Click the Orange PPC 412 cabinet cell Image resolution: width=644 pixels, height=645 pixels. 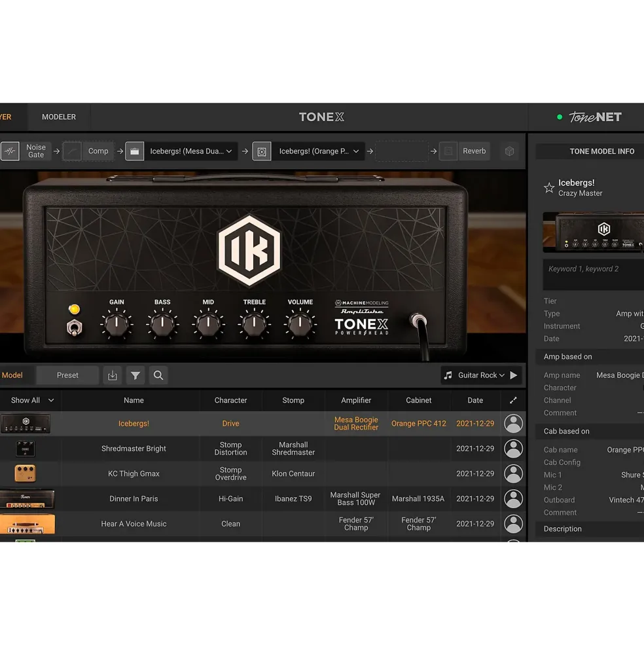click(x=419, y=423)
